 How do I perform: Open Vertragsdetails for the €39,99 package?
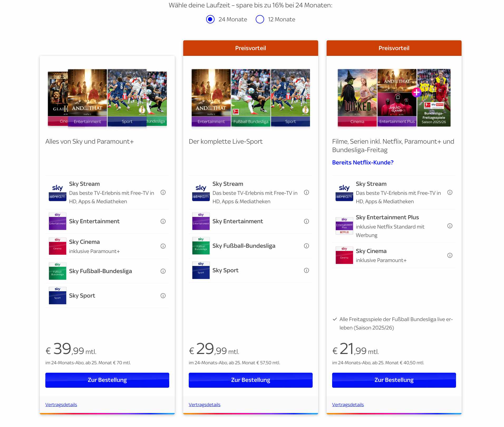61,405
